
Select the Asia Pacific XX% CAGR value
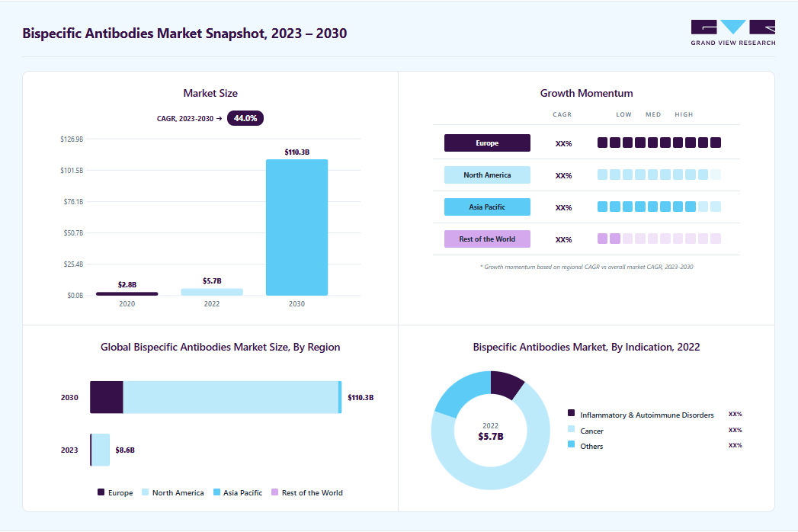[x=563, y=208]
